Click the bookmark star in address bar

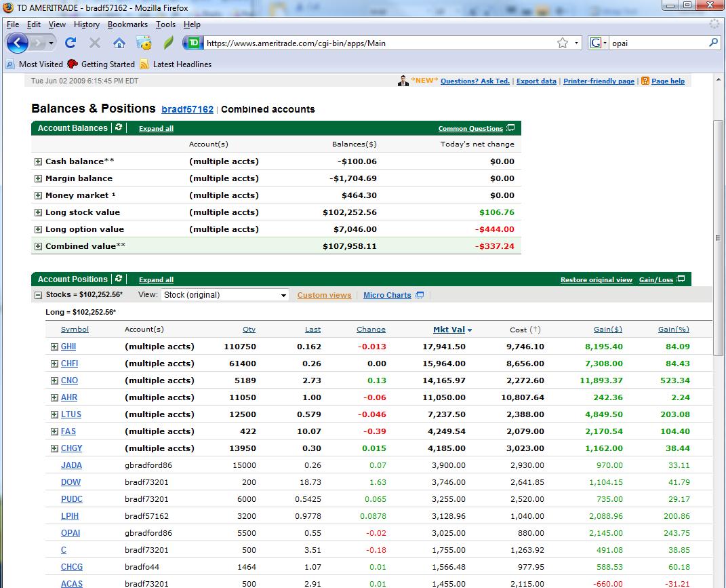[562, 43]
